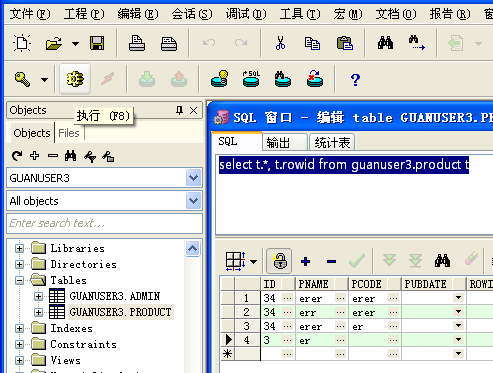Click the database red-X refresh icon
The width and height of the screenshot is (493, 373).
315,79
